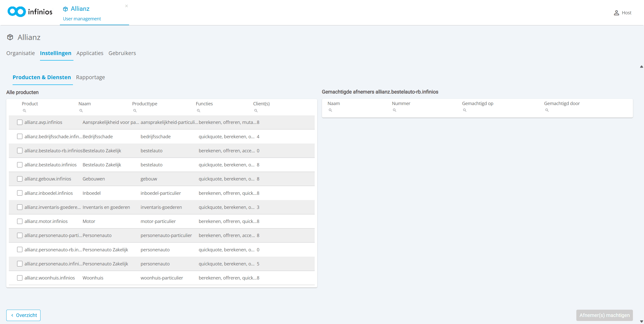Click the 'motor-particulier' producttype cell
Image resolution: width=644 pixels, height=324 pixels.
tap(158, 221)
